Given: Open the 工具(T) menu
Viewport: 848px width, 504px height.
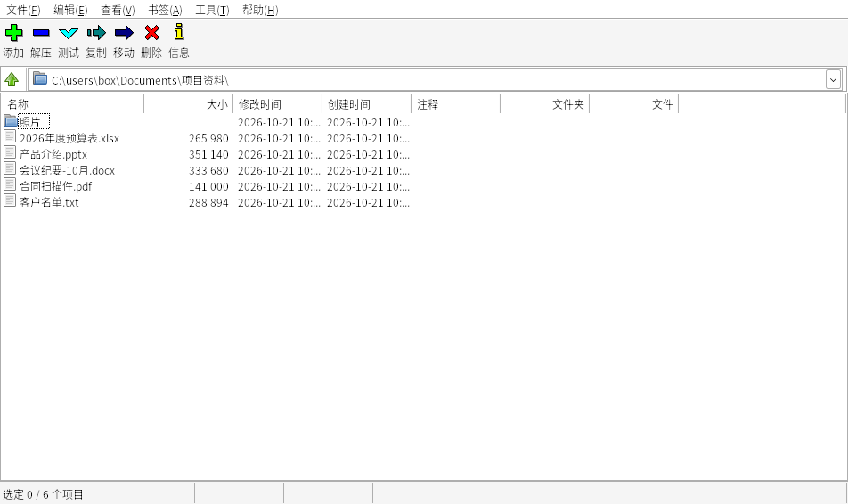Looking at the screenshot, I should pos(212,11).
